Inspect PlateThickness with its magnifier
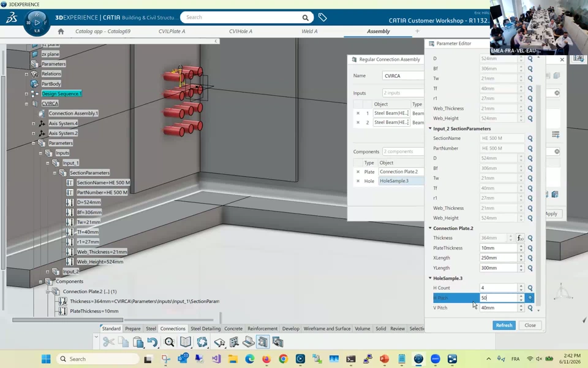 530,248
